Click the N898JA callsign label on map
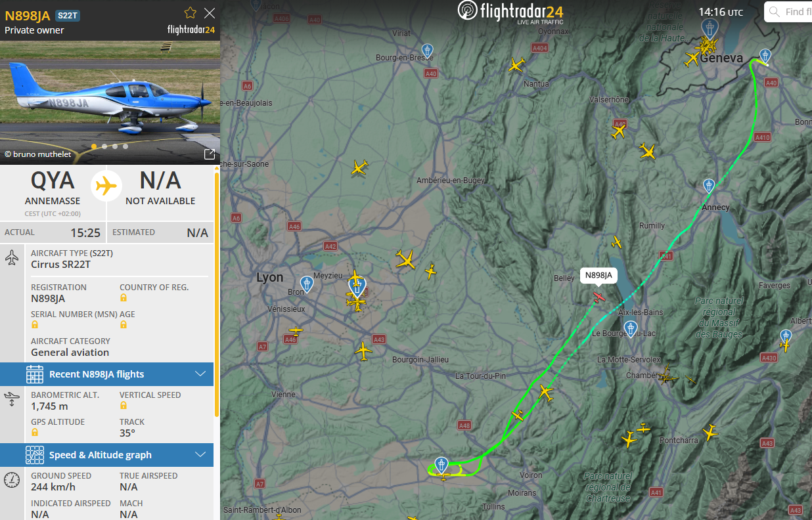The height and width of the screenshot is (520, 812). point(599,276)
